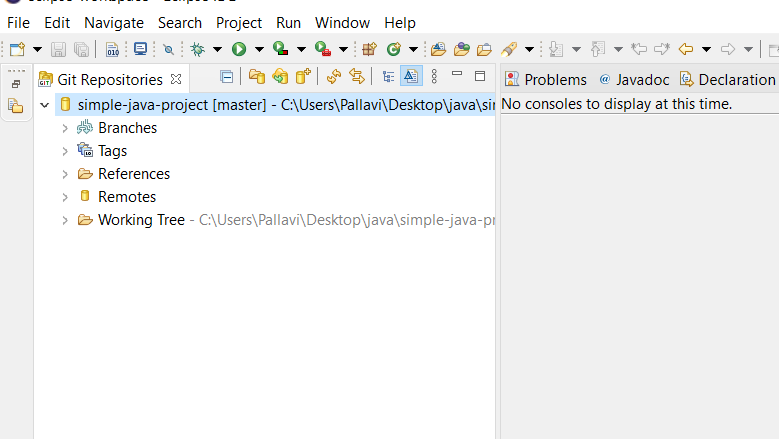The height and width of the screenshot is (439, 779).
Task: Expand the Remotes node
Action: click(x=65, y=197)
